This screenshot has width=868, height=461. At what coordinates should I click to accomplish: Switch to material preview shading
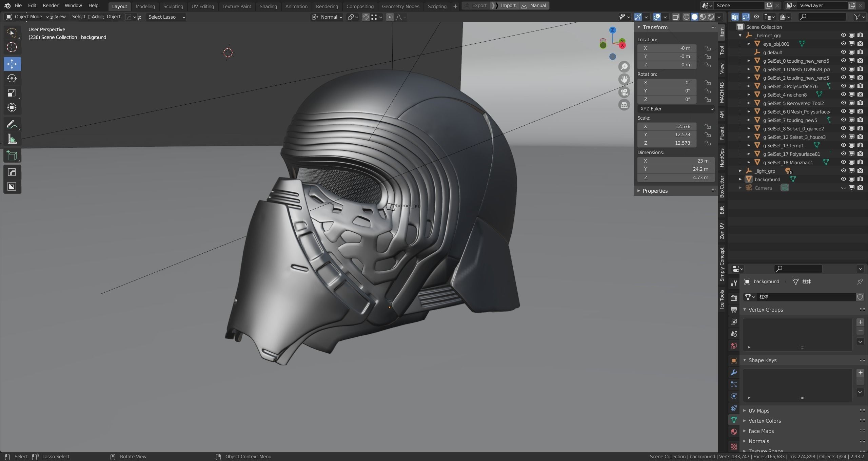click(703, 17)
